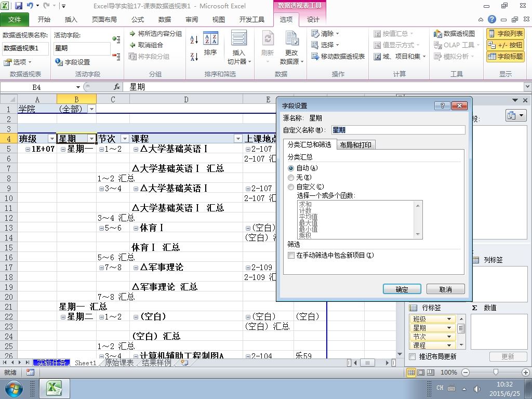Click sort ascending A-Z icon

pos(194,39)
